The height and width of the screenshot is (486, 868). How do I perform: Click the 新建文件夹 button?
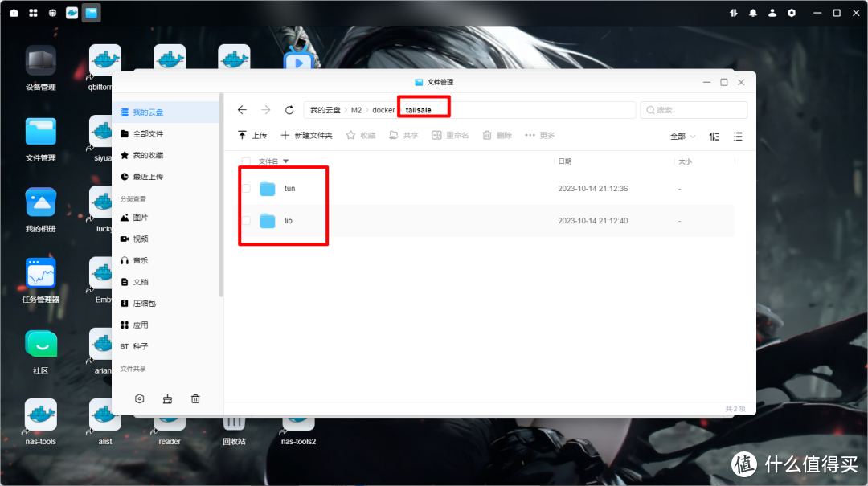(306, 136)
